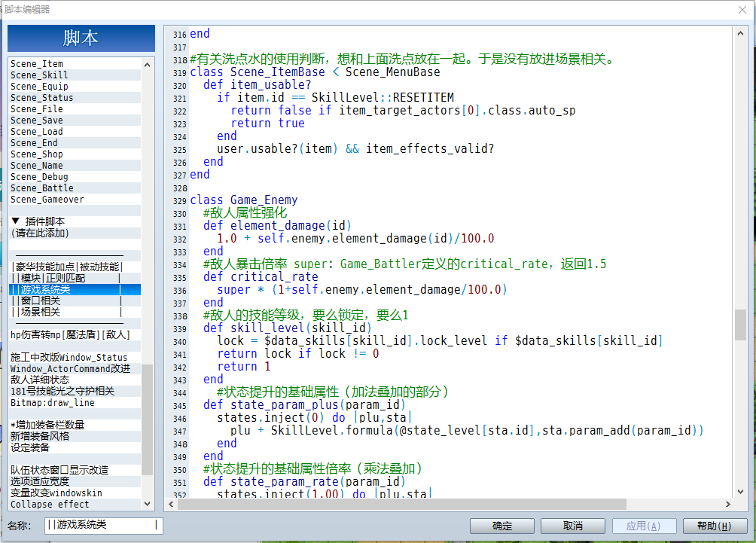756x543 pixels.
Task: Select the ▼ 插件脚本 section entry
Action: tap(75, 221)
